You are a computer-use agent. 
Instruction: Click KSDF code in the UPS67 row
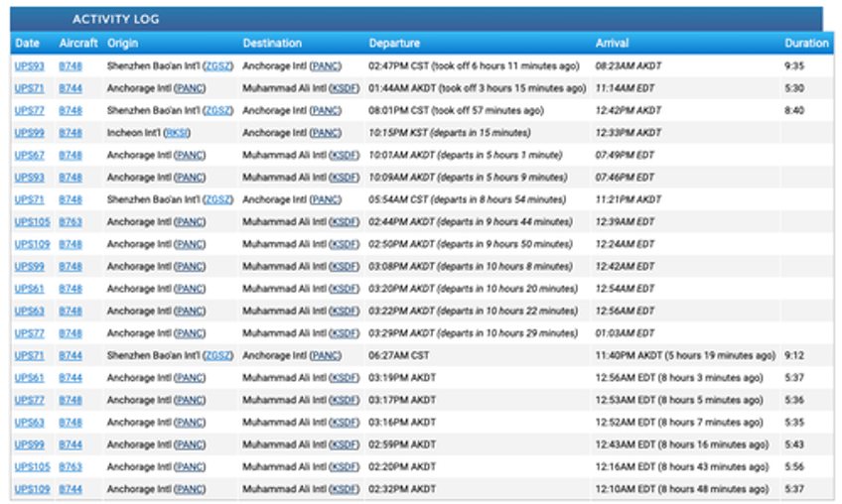(x=344, y=155)
